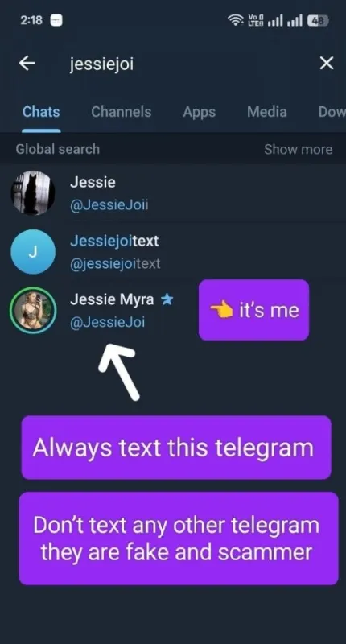The height and width of the screenshot is (644, 346).
Task: Open the @JessieJoii chat result
Action: coord(173,193)
